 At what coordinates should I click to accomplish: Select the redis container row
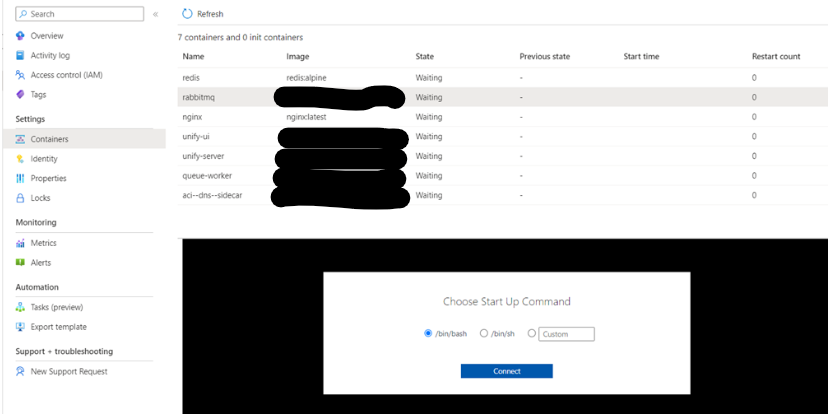(x=503, y=78)
